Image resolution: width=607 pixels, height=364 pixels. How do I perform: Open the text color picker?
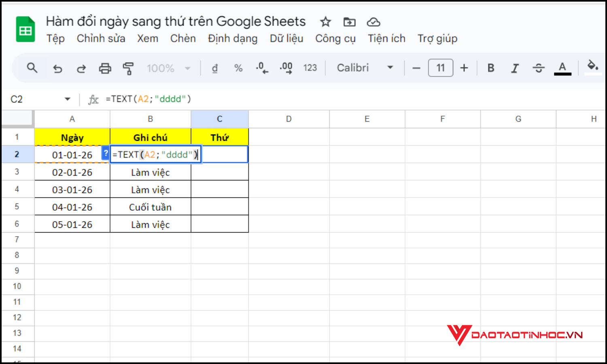562,68
